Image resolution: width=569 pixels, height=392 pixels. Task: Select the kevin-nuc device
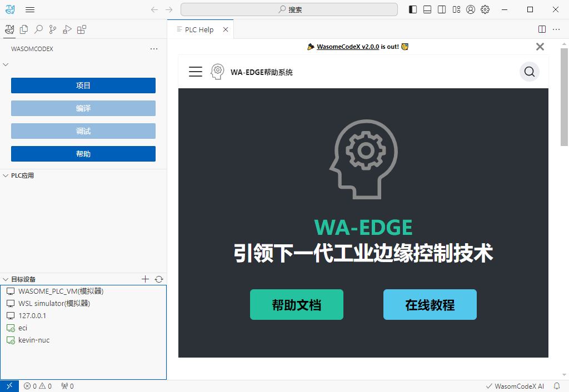[x=83, y=340]
